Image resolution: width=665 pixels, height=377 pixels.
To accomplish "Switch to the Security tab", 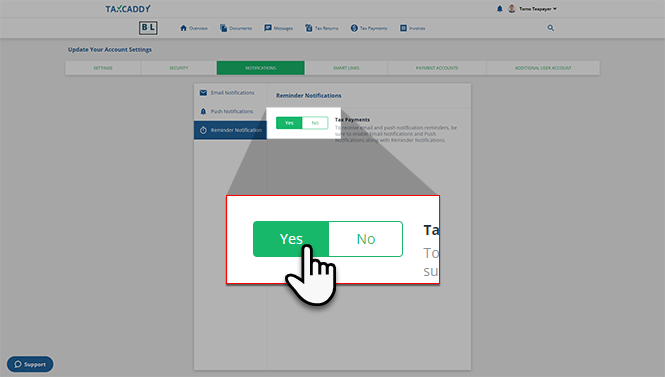I will 179,68.
